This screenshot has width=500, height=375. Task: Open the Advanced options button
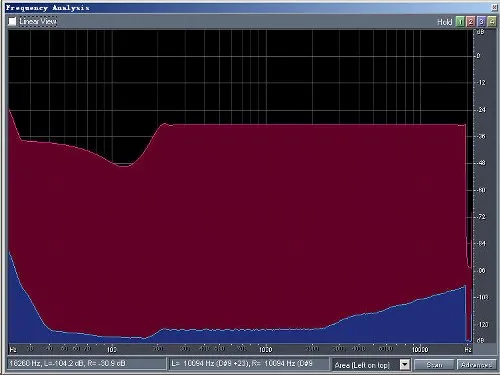[477, 365]
